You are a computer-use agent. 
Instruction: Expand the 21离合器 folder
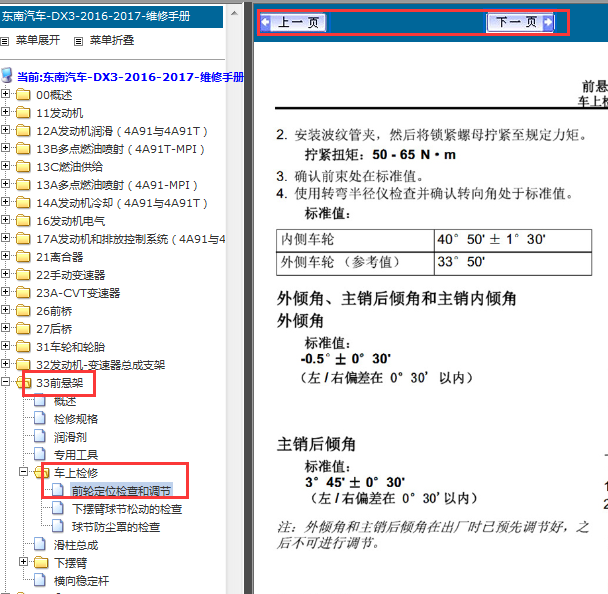pyautogui.click(x=5, y=256)
